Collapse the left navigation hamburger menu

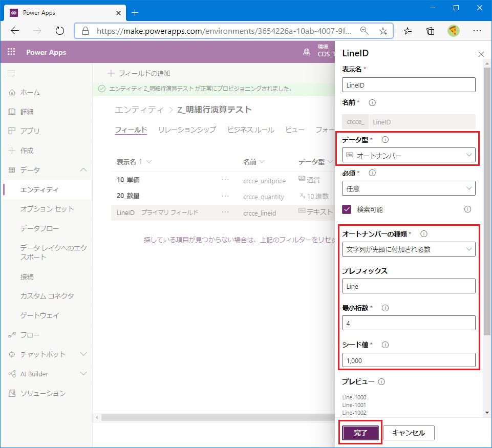(x=12, y=73)
